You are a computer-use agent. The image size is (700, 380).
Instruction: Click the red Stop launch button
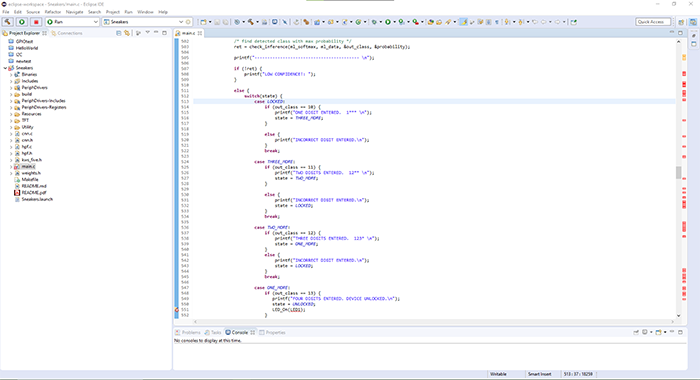click(x=36, y=22)
